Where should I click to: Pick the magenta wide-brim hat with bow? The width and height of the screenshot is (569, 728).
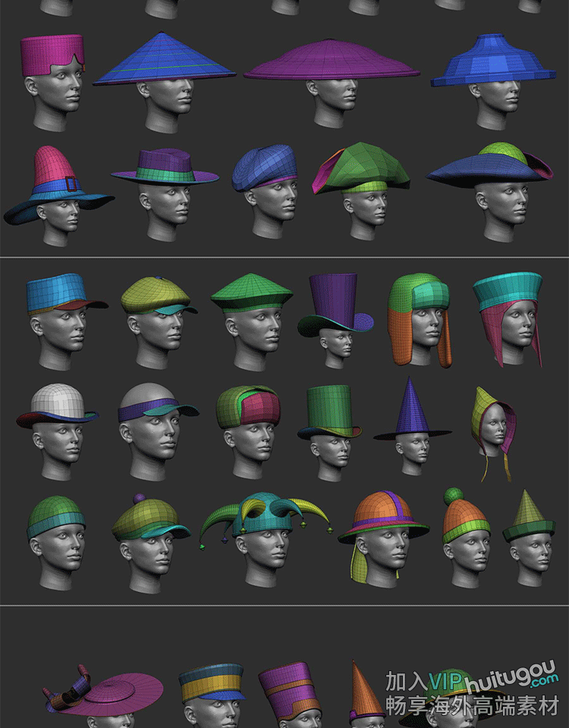click(103, 691)
